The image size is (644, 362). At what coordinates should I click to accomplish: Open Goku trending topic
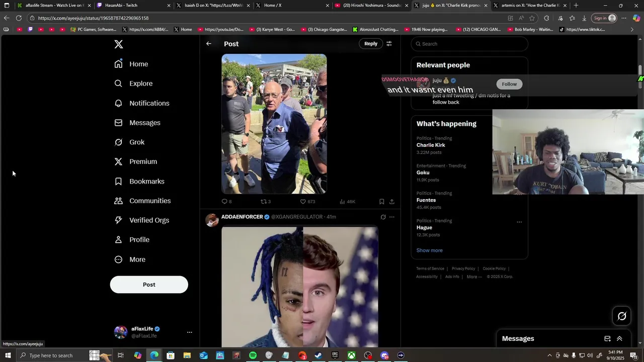pyautogui.click(x=423, y=172)
